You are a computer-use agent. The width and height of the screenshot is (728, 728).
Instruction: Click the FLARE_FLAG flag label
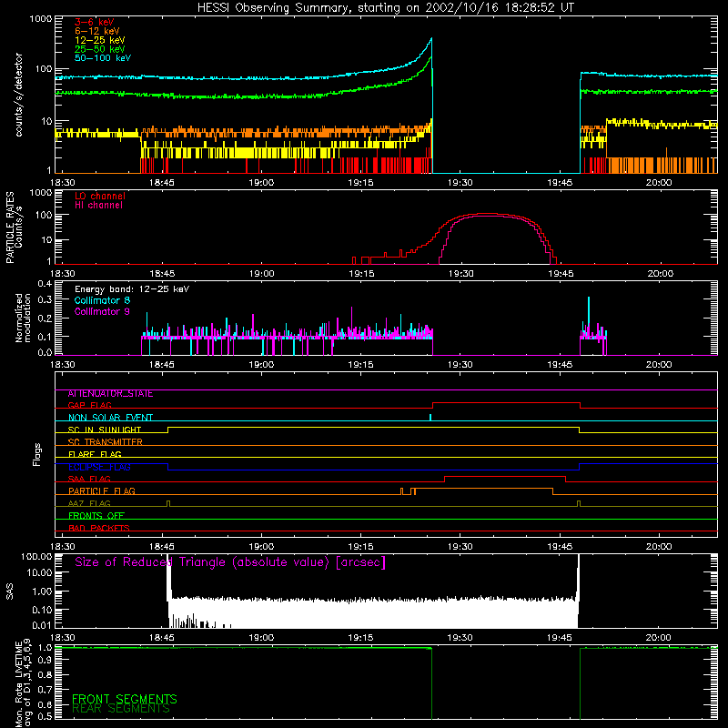point(95,454)
